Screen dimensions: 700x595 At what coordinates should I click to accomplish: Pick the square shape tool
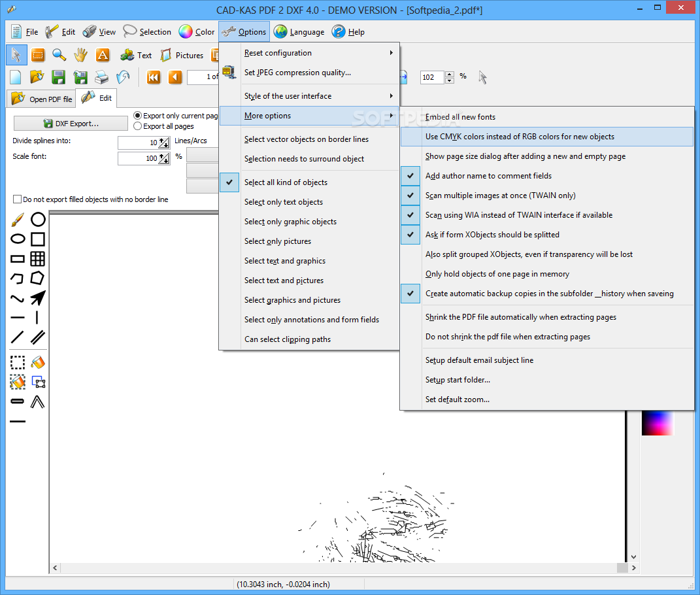click(x=38, y=239)
